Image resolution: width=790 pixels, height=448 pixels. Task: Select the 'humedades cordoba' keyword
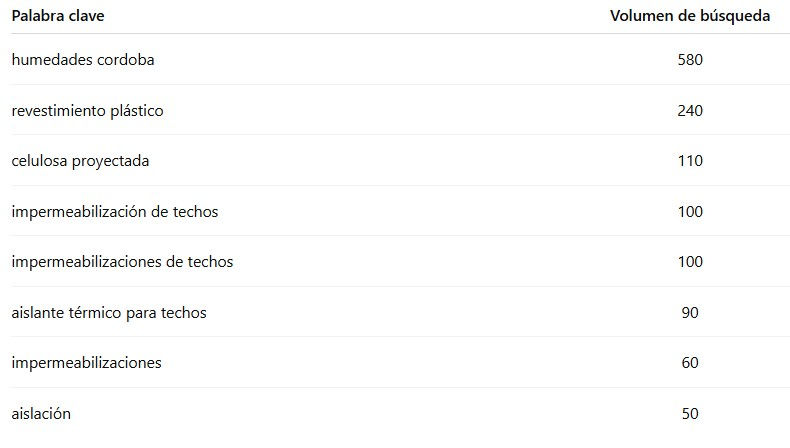click(x=83, y=60)
